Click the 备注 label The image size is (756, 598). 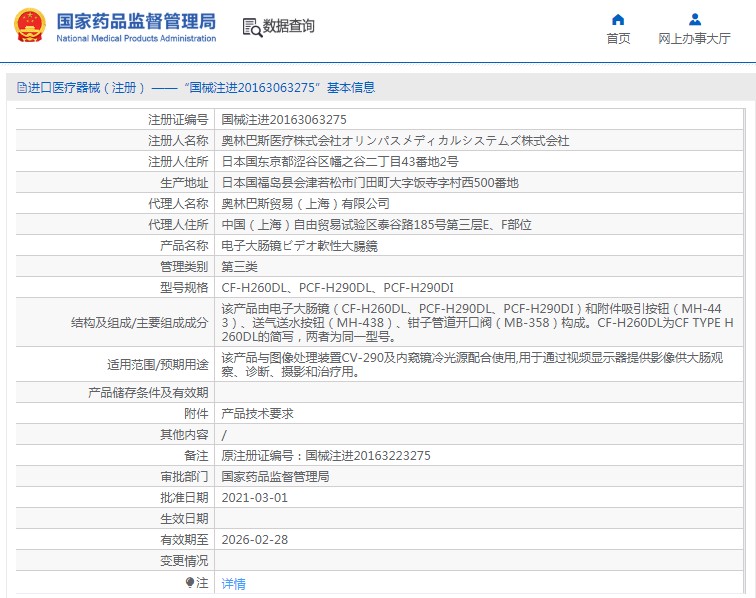pyautogui.click(x=196, y=456)
